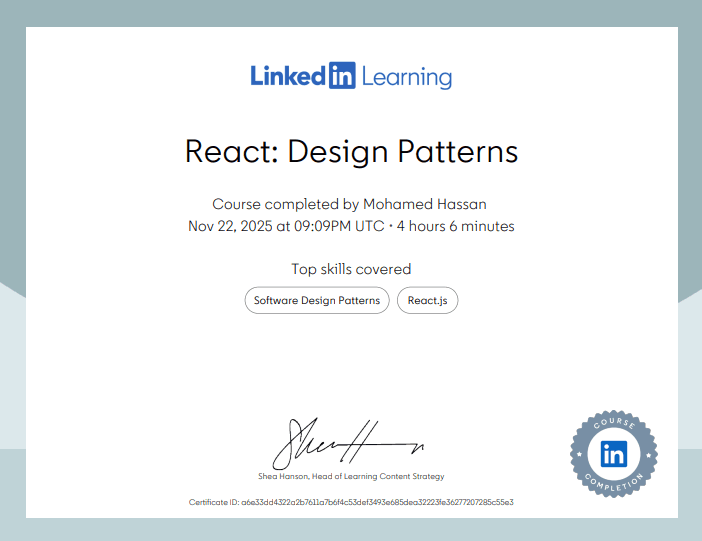
Task: Click the Course Completion badge
Action: (x=614, y=454)
